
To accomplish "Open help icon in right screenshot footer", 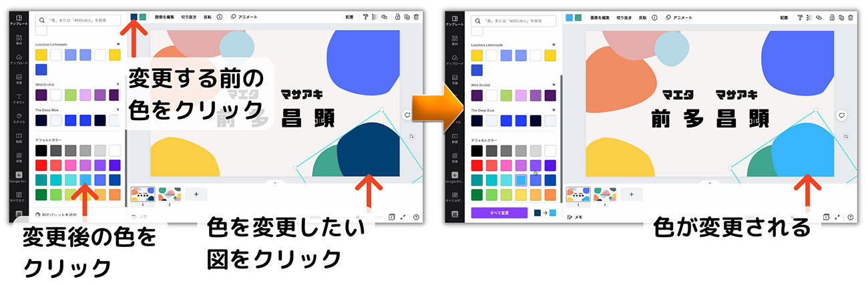I will pos(851,217).
